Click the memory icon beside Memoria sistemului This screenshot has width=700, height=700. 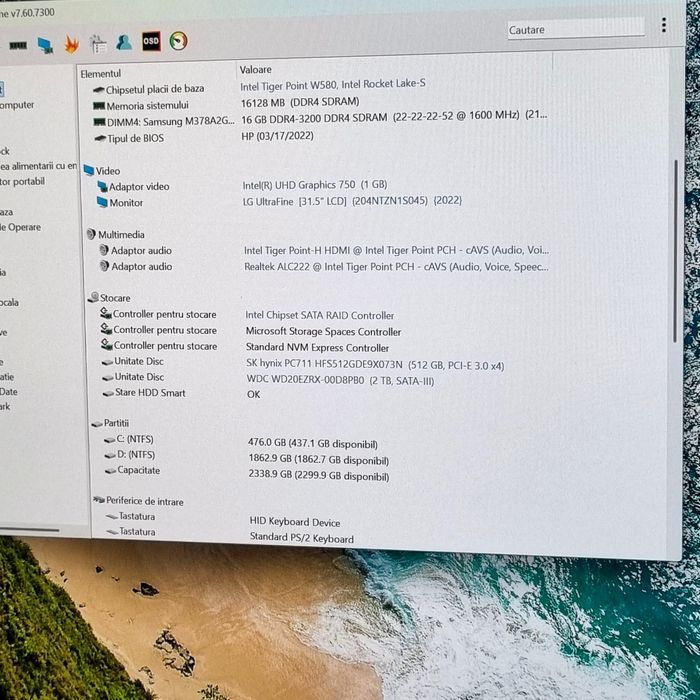[x=99, y=106]
